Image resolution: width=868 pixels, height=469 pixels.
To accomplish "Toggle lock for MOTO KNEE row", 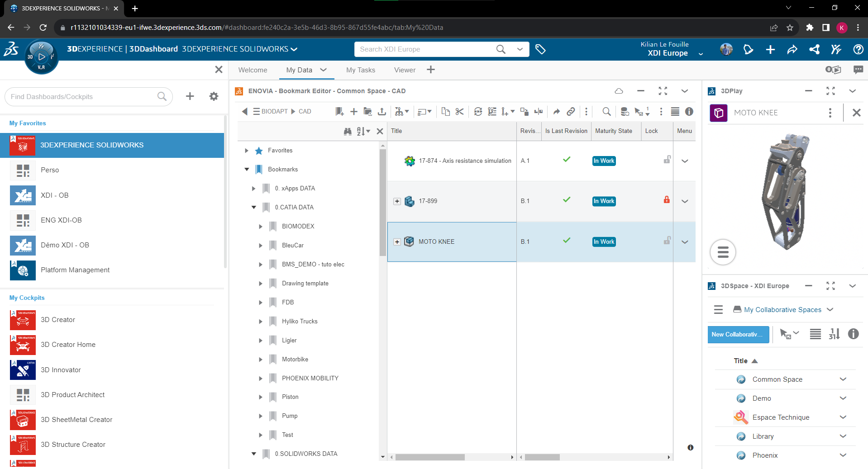I will 667,240.
